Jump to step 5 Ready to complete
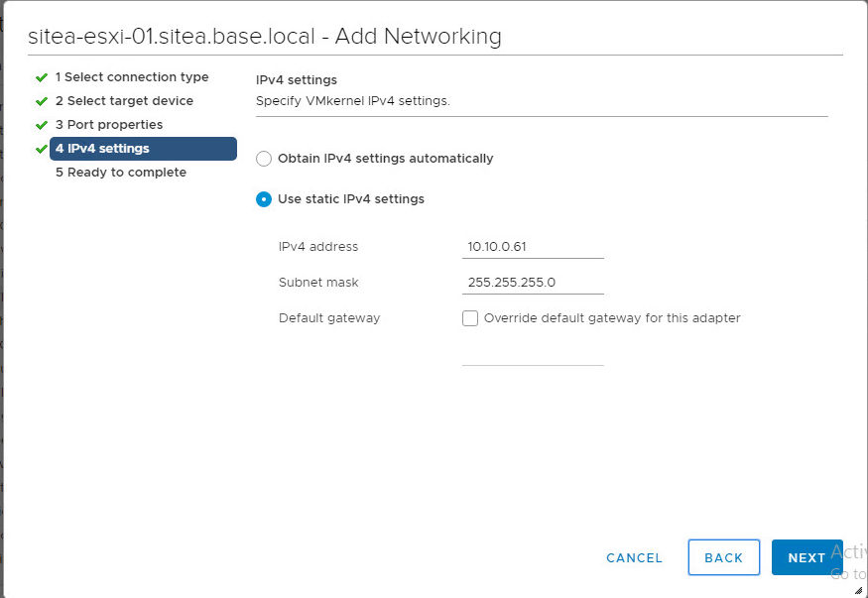Image resolution: width=868 pixels, height=598 pixels. (x=120, y=173)
